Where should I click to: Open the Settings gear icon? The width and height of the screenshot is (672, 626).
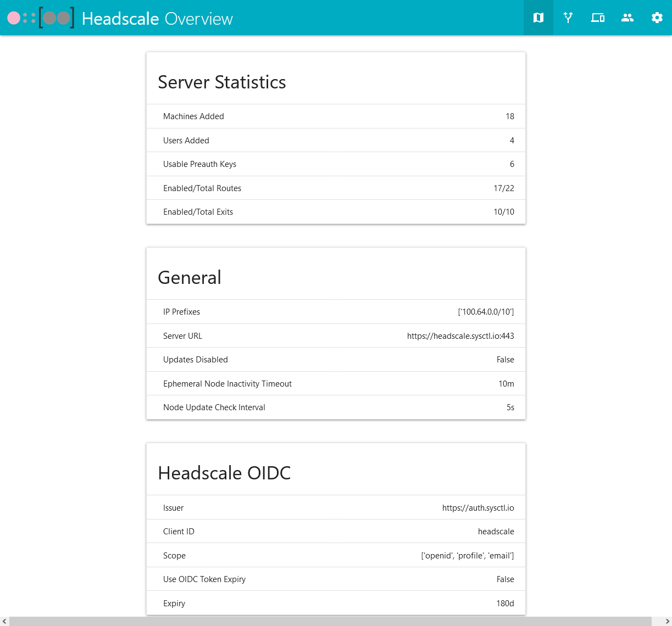click(x=657, y=18)
